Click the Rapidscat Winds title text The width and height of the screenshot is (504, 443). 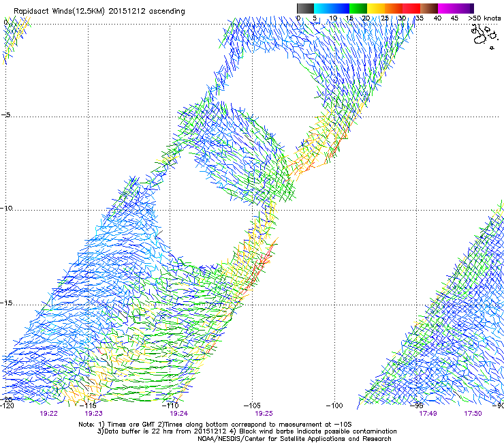coord(99,12)
